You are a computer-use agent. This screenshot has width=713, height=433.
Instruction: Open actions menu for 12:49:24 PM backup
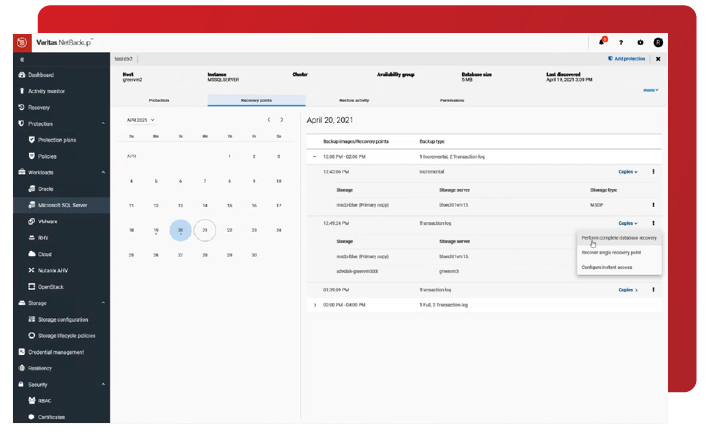tap(653, 223)
